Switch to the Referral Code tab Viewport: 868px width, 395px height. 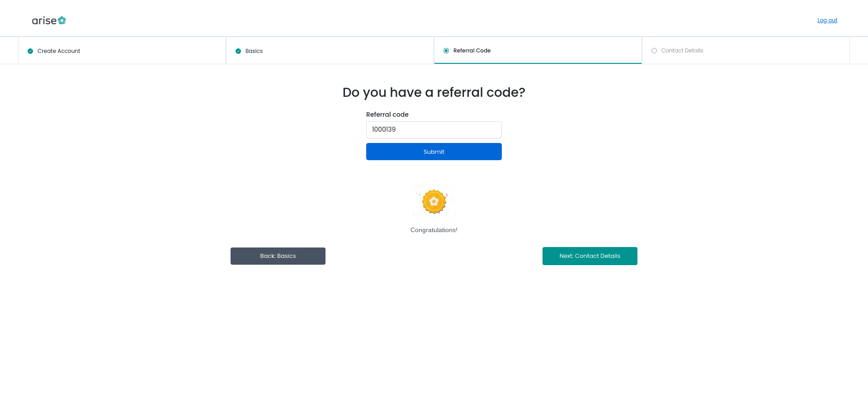538,50
